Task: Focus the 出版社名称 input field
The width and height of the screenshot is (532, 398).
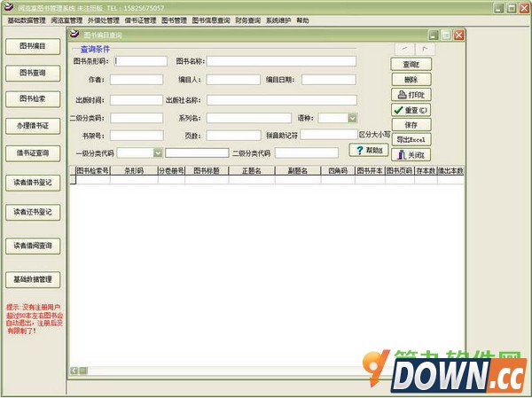Action: pos(282,100)
